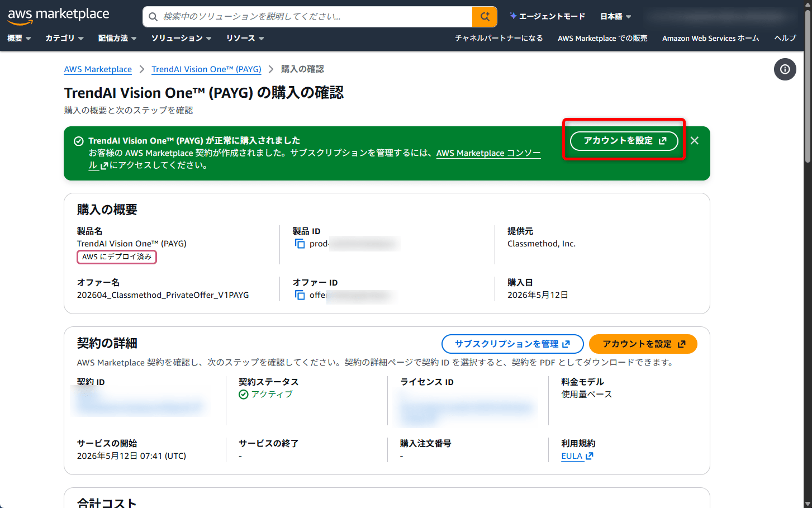Open the ヘルプ menu item
This screenshot has width=812, height=508.
tap(785, 38)
